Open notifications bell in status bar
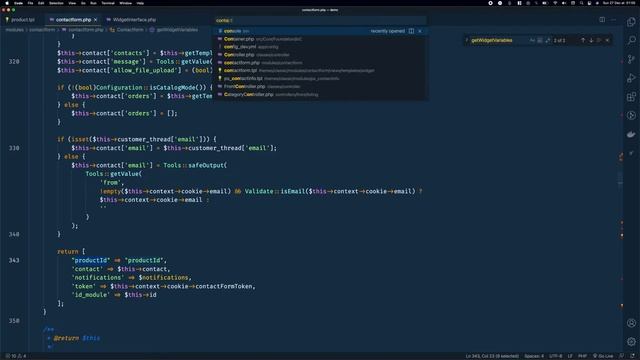The height and width of the screenshot is (360, 640). click(x=632, y=356)
